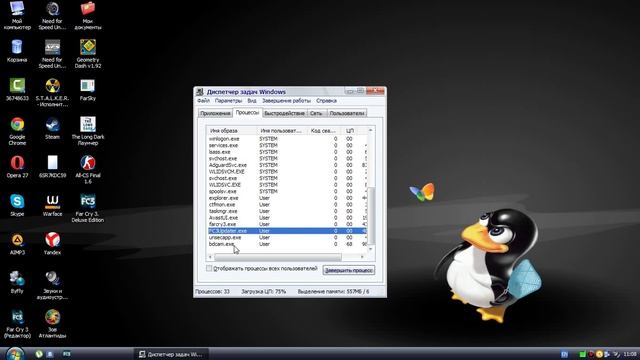Click the scroll up arrow of process list
Viewport: 640px width, 360px height.
(371, 130)
